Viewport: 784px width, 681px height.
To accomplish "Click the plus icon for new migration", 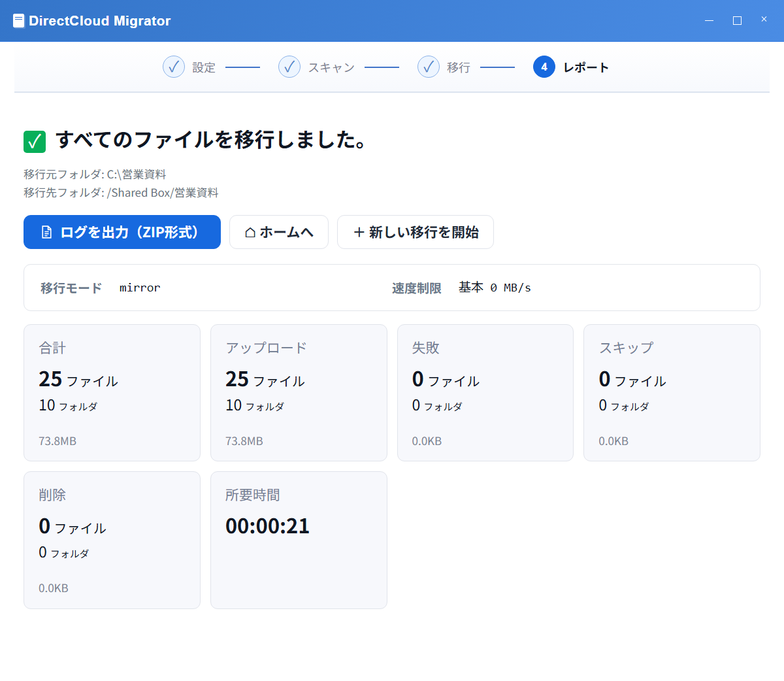I will 359,232.
